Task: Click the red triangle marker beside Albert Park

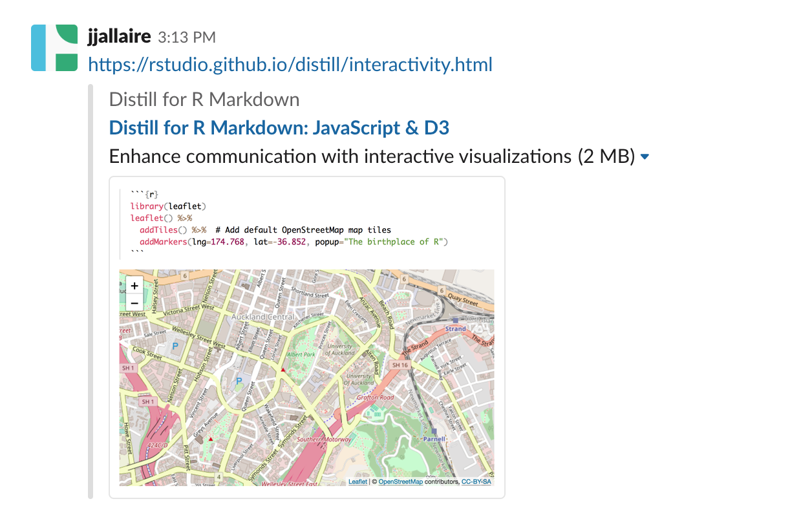Action: (283, 370)
